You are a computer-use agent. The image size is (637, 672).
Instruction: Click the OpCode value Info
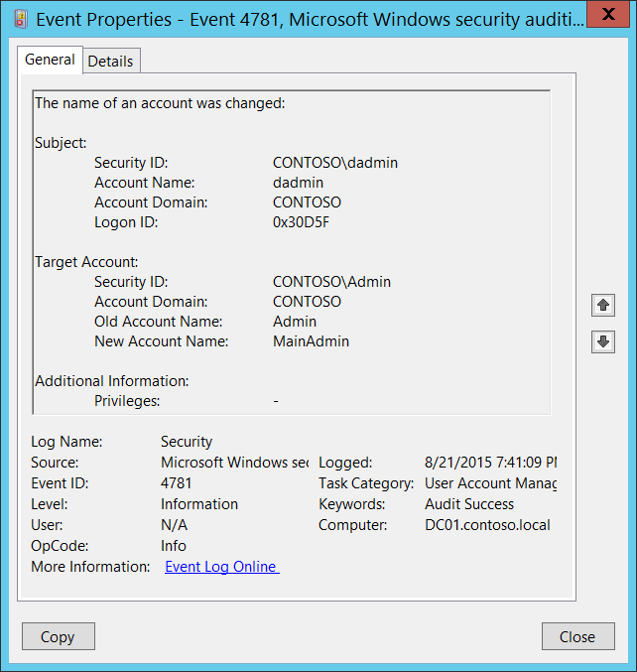click(174, 546)
